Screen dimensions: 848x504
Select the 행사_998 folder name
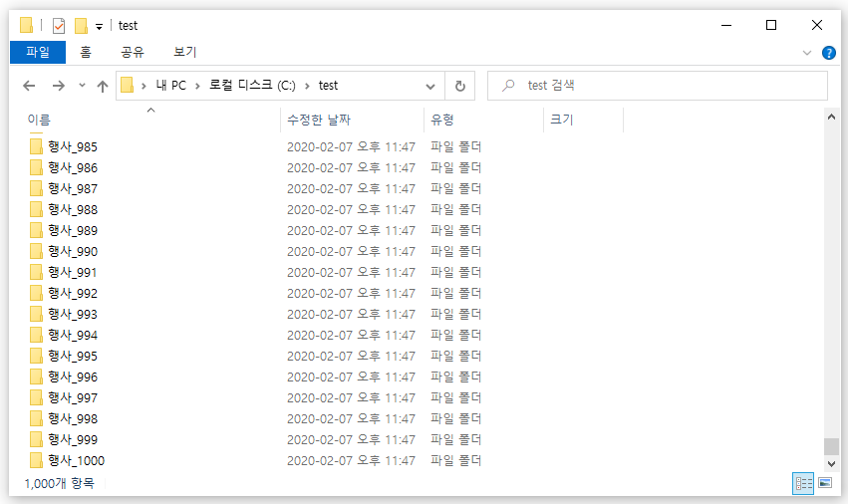73,418
